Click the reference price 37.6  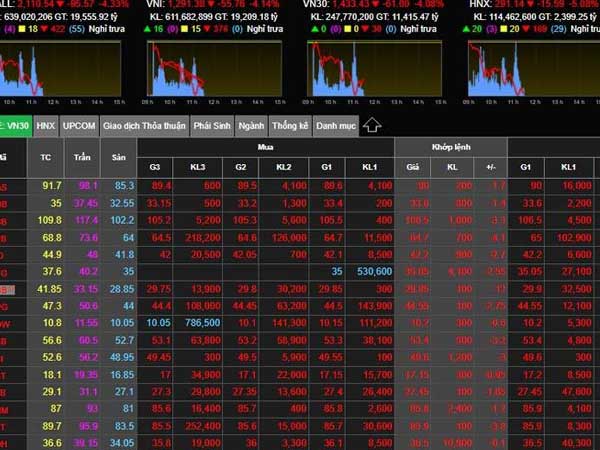[52, 272]
